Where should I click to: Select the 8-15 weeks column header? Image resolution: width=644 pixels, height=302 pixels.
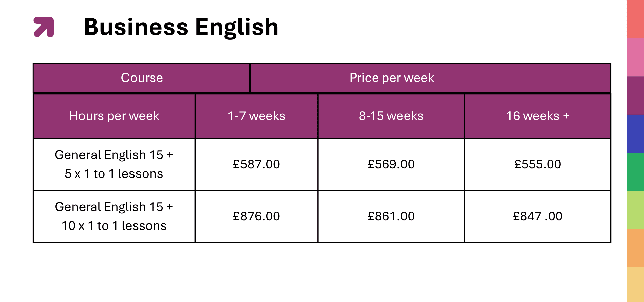pos(391,116)
